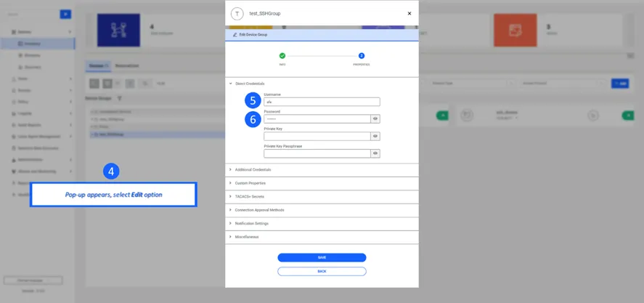
Task: Expand the Additional Credentials section
Action: click(x=322, y=170)
